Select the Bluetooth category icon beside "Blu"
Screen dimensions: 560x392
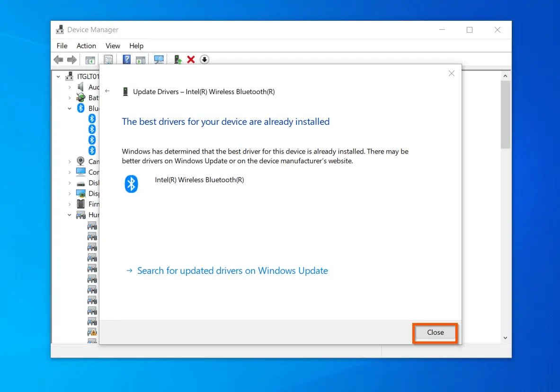point(81,108)
